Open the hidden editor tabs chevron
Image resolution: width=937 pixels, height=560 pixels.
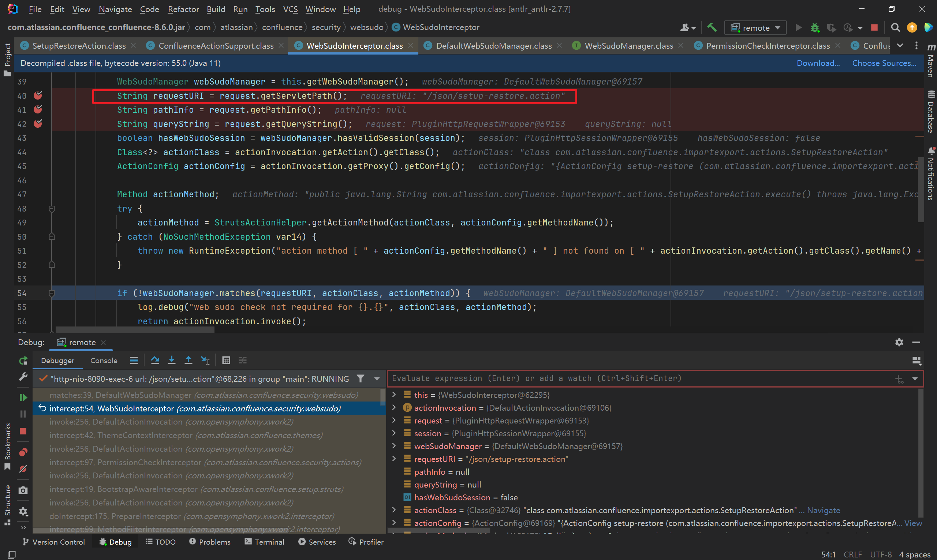[x=900, y=46]
